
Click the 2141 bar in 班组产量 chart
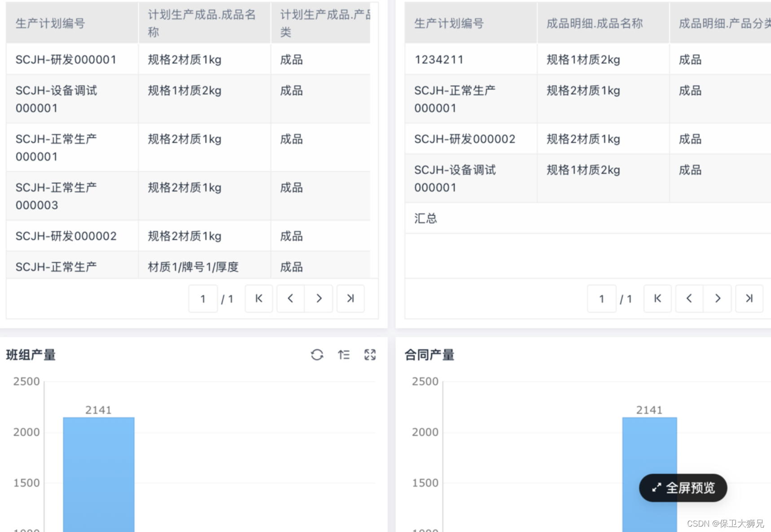[x=99, y=471]
